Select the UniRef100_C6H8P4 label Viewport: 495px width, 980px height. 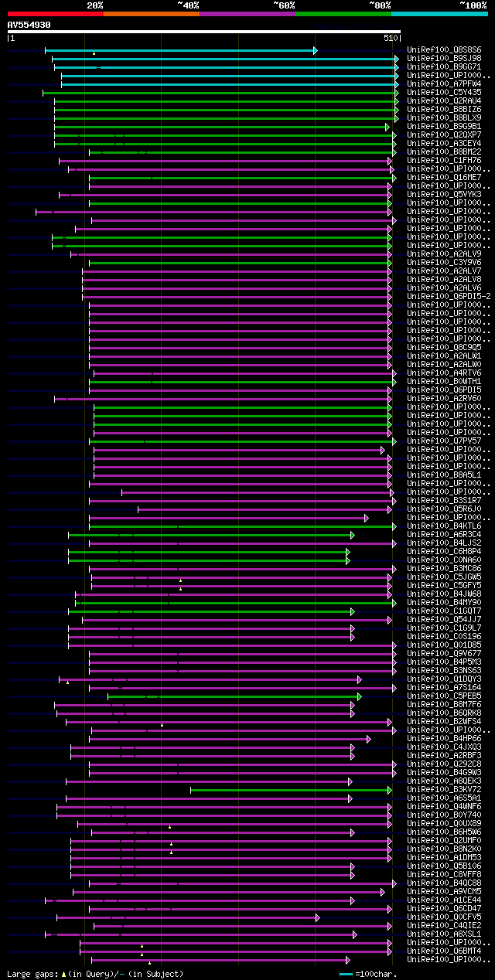coord(445,552)
